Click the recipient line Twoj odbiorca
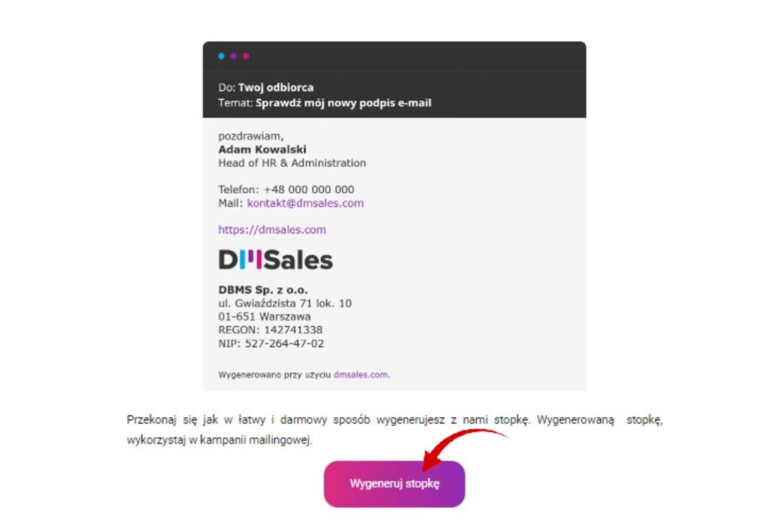 (265, 87)
